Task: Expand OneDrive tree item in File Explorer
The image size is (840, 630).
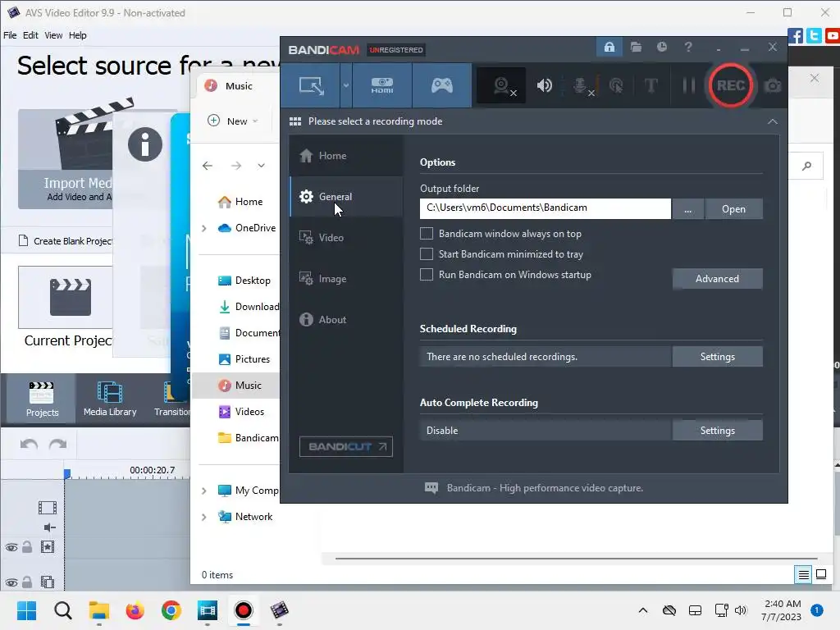Action: (204, 228)
